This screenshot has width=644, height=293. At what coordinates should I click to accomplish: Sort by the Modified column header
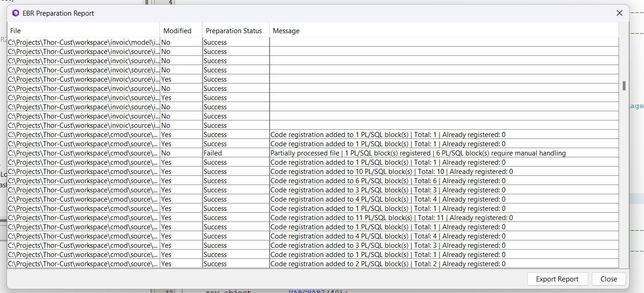coord(181,31)
